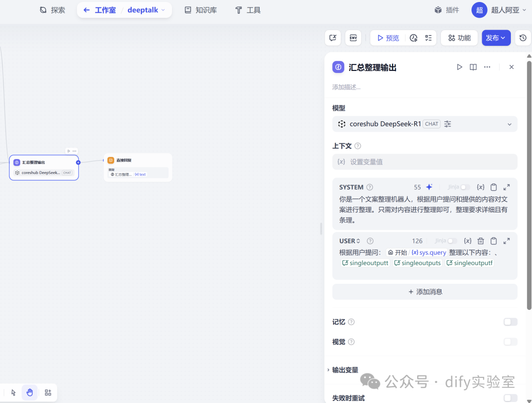Open the checklist icon in toolbar
532x403 pixels.
[429, 37]
